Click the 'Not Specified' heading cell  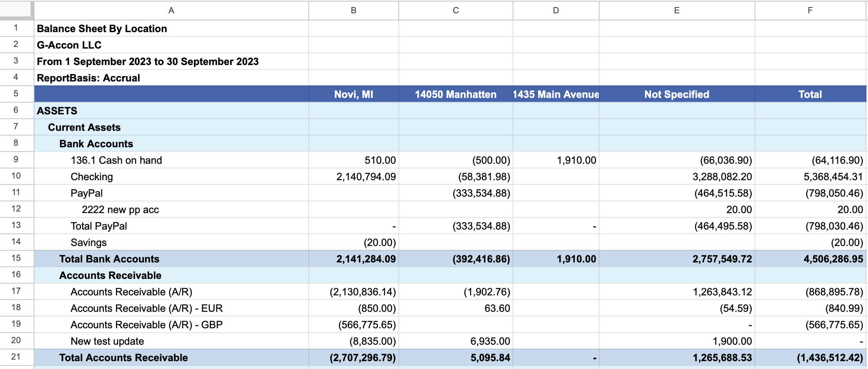(x=677, y=94)
